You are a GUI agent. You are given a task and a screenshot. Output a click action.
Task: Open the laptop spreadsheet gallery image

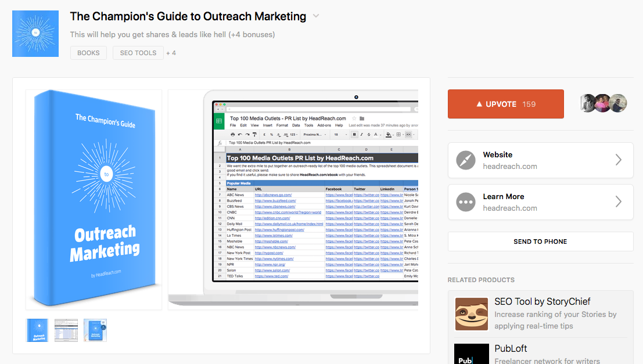point(293,200)
